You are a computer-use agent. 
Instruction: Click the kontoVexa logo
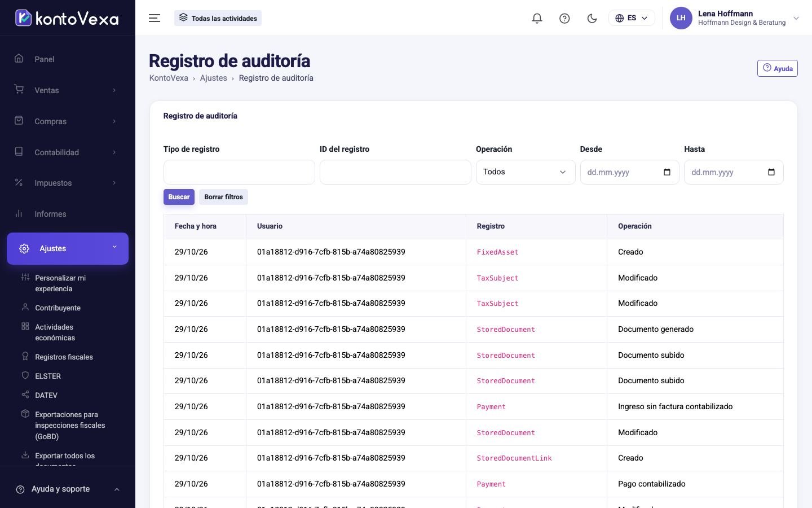[67, 18]
